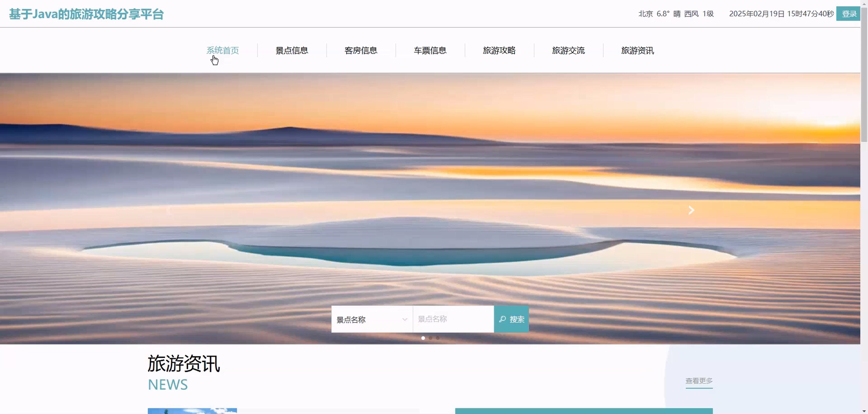Click the page vertical scrollbar thumb

(864, 74)
